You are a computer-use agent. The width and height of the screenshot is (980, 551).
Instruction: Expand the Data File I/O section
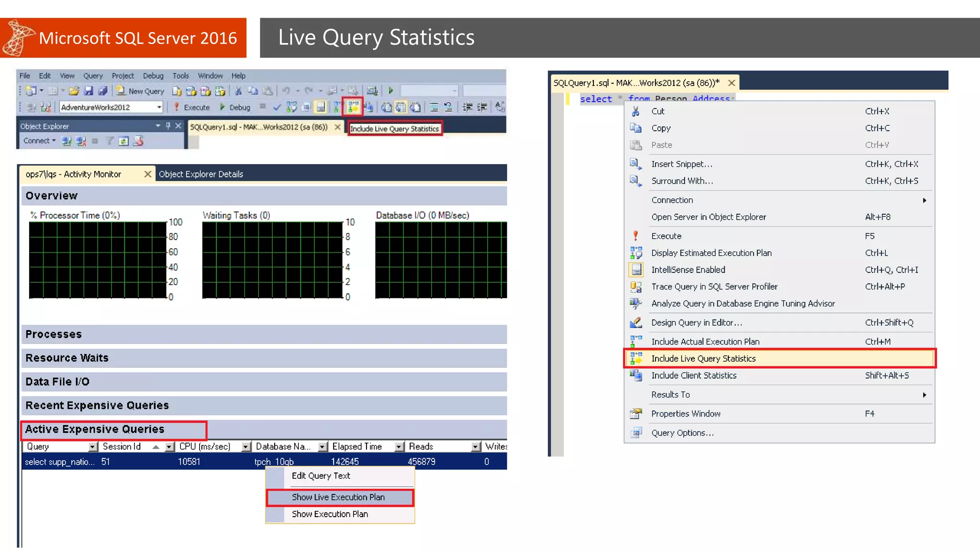pos(264,382)
